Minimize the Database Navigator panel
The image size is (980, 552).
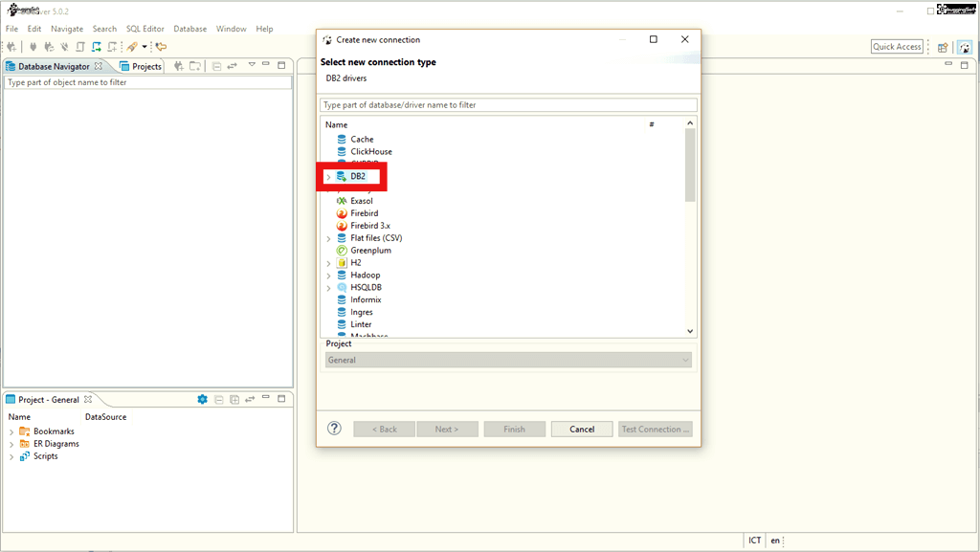click(266, 64)
